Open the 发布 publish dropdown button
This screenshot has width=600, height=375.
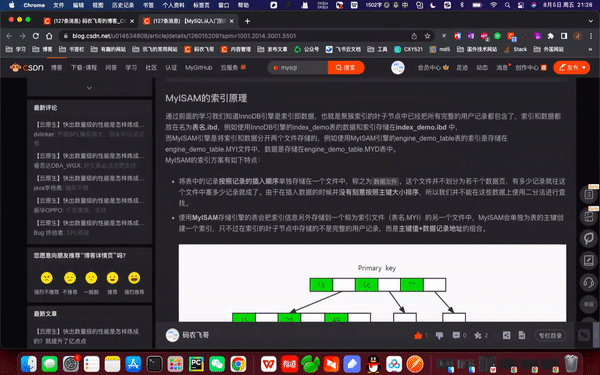(572, 68)
